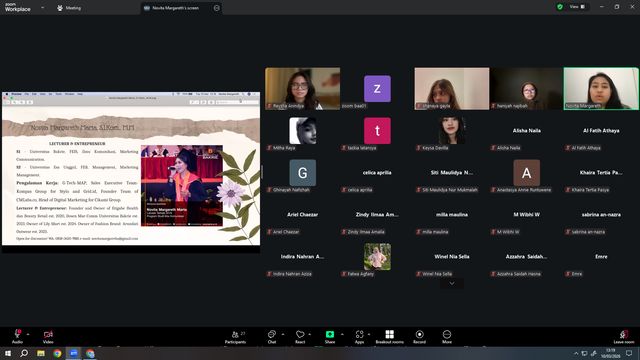
Task: Show hidden tray icons arrow
Action: (x=576, y=353)
